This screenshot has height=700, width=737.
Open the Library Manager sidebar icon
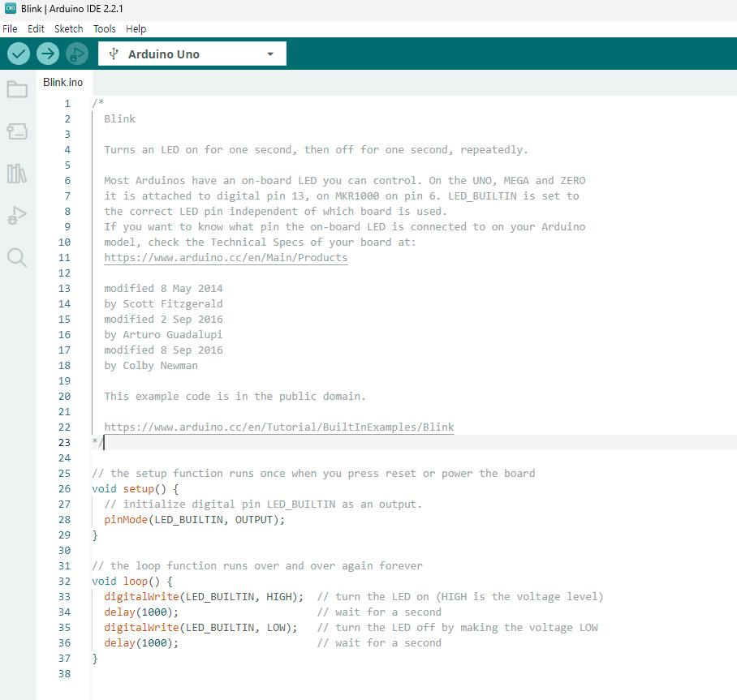coord(17,174)
